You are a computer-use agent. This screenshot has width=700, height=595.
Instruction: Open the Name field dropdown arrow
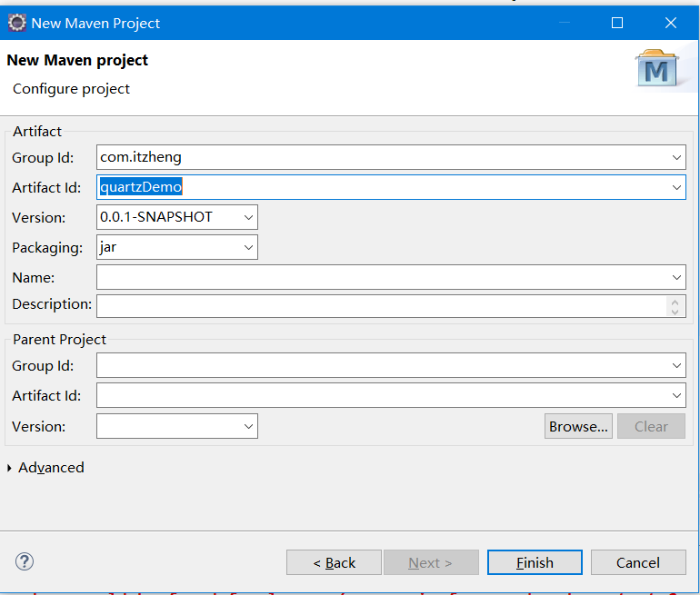(x=676, y=277)
